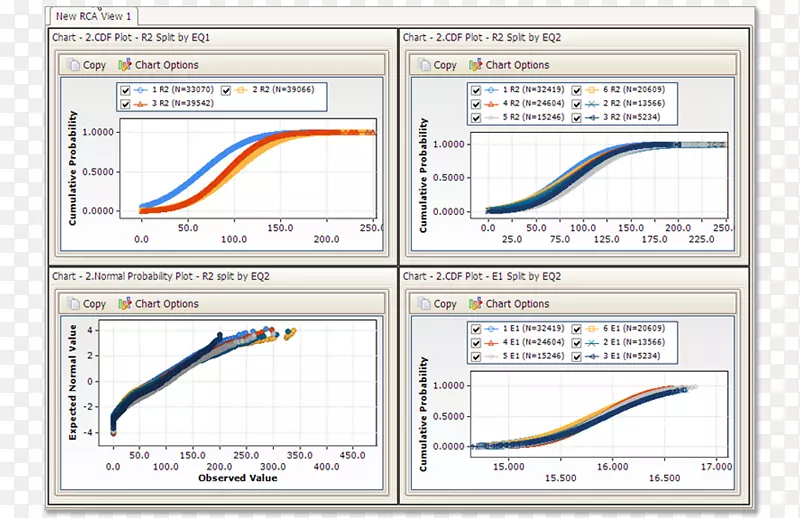Screen dimensions: 800x518
Task: Open Chart Options icon in Normal Probability Plot chart
Action: pyautogui.click(x=125, y=304)
